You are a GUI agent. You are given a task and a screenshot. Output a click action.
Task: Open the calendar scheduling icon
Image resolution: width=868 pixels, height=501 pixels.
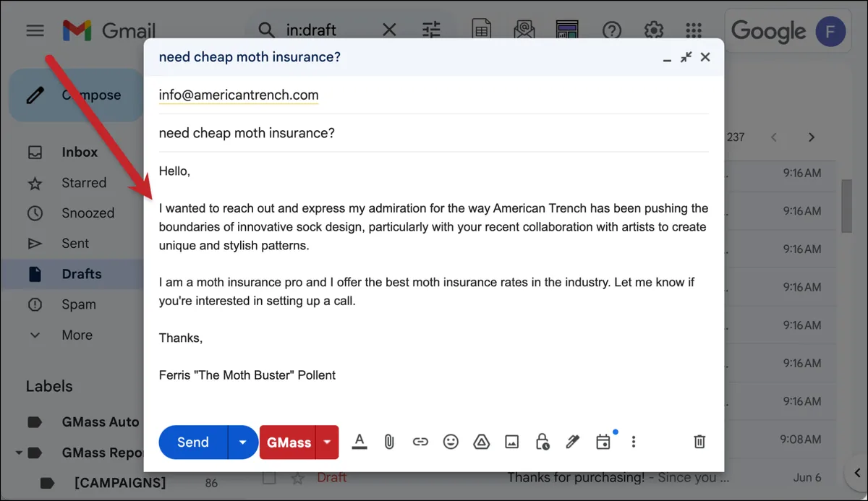pyautogui.click(x=603, y=442)
